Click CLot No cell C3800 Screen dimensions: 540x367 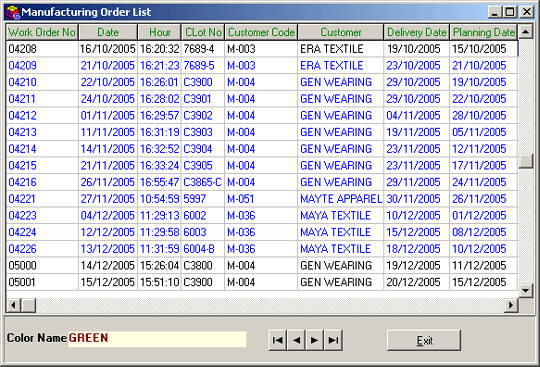tap(203, 265)
